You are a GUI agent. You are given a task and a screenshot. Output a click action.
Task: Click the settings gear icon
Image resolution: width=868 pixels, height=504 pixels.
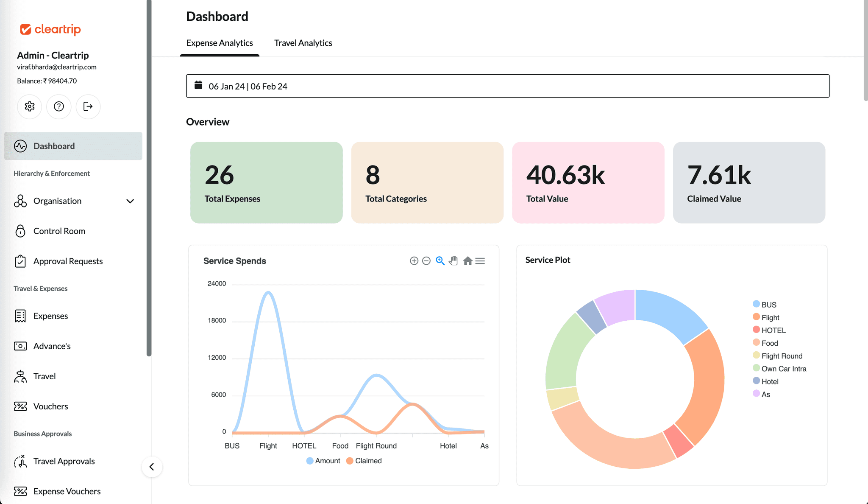(29, 106)
